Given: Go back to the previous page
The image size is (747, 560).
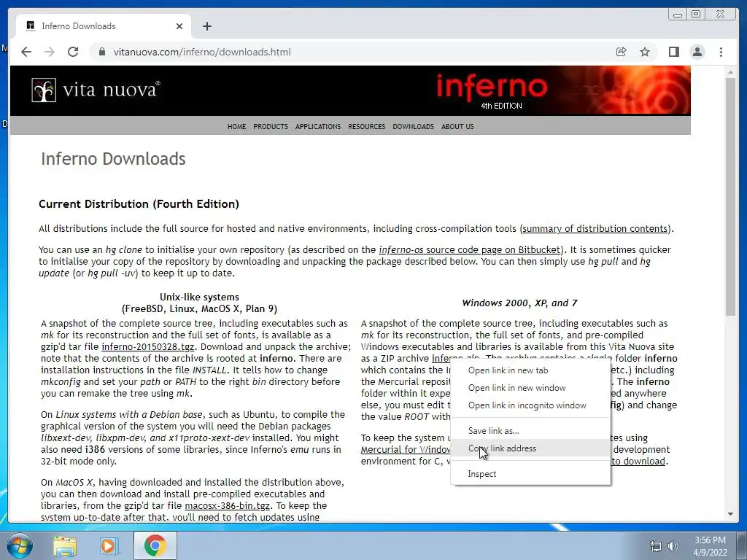Looking at the screenshot, I should pyautogui.click(x=26, y=52).
